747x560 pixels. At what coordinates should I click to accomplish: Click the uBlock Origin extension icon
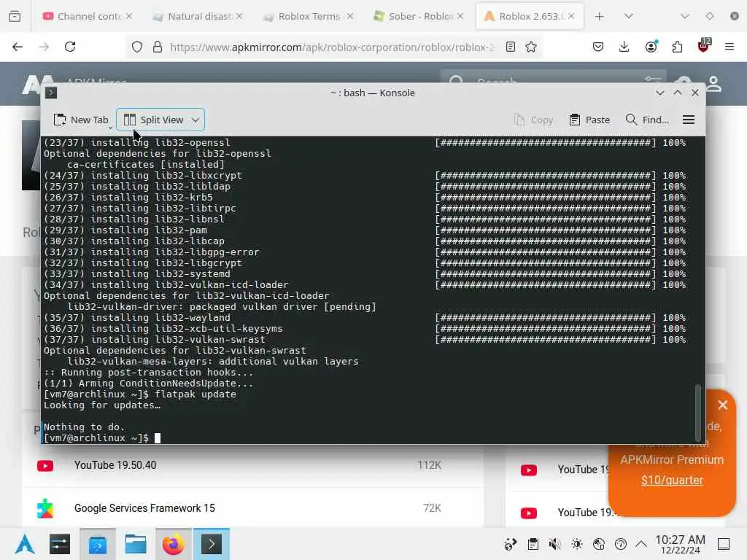[704, 46]
